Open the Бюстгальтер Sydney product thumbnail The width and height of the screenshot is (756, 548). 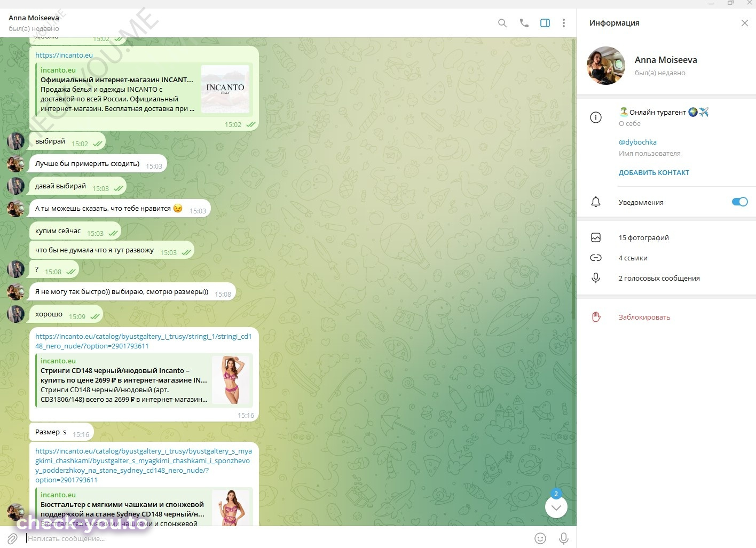[231, 507]
